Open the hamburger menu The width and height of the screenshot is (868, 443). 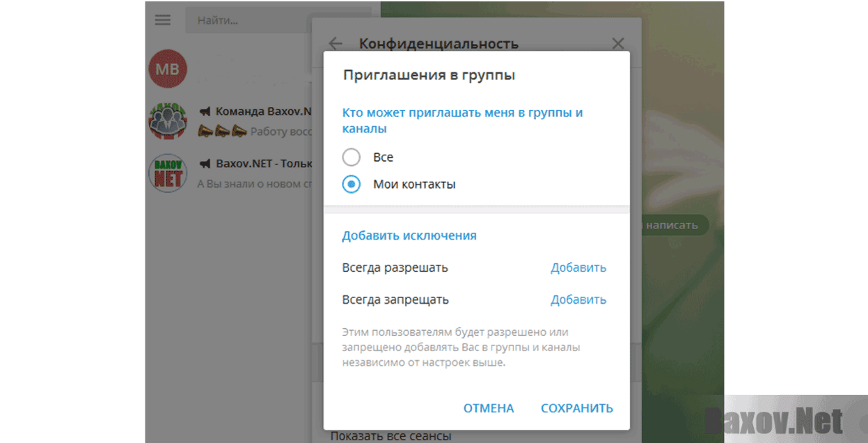[x=162, y=20]
